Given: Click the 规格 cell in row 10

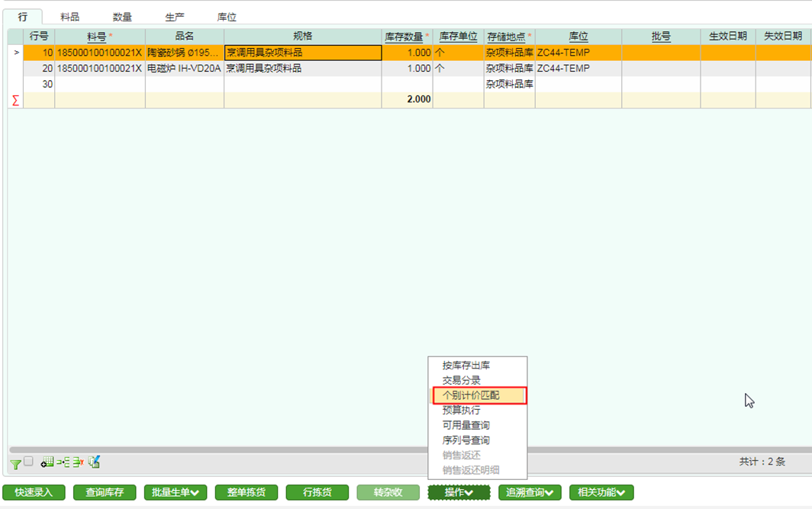Looking at the screenshot, I should [x=302, y=53].
